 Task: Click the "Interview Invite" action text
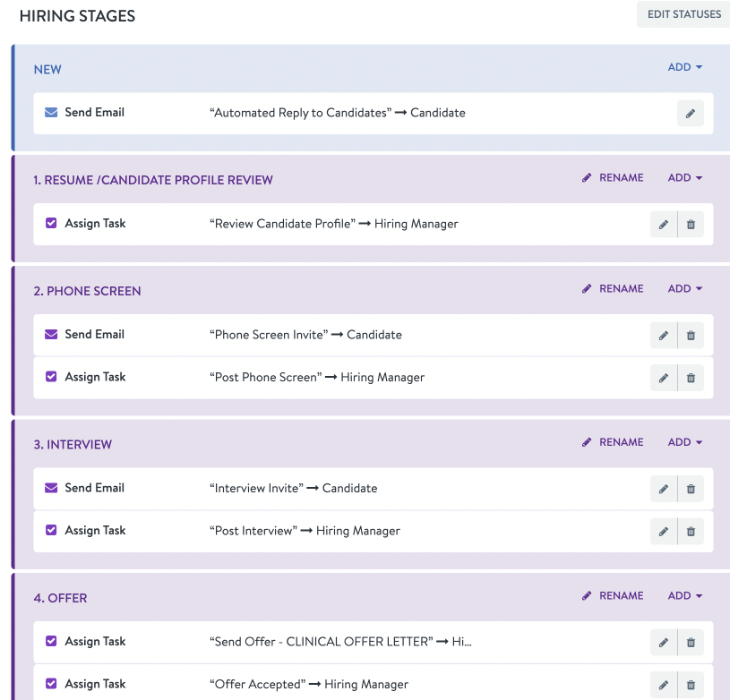(x=256, y=489)
